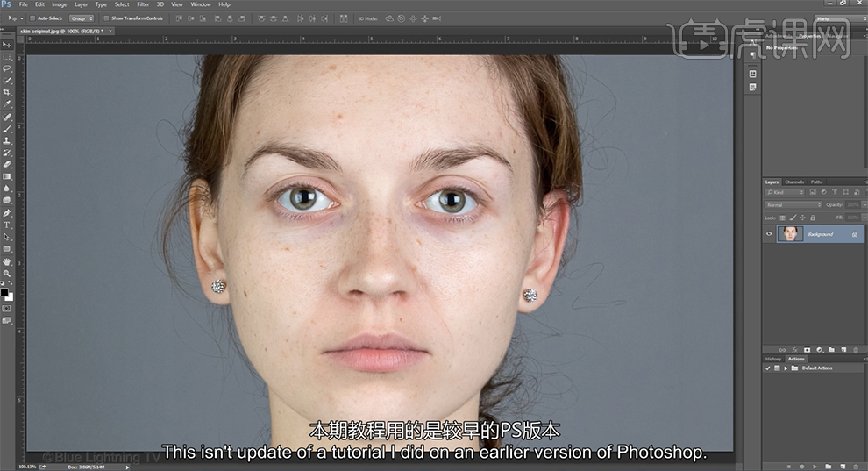The image size is (868, 471).
Task: Select the Quick Selection tool
Action: 7,80
